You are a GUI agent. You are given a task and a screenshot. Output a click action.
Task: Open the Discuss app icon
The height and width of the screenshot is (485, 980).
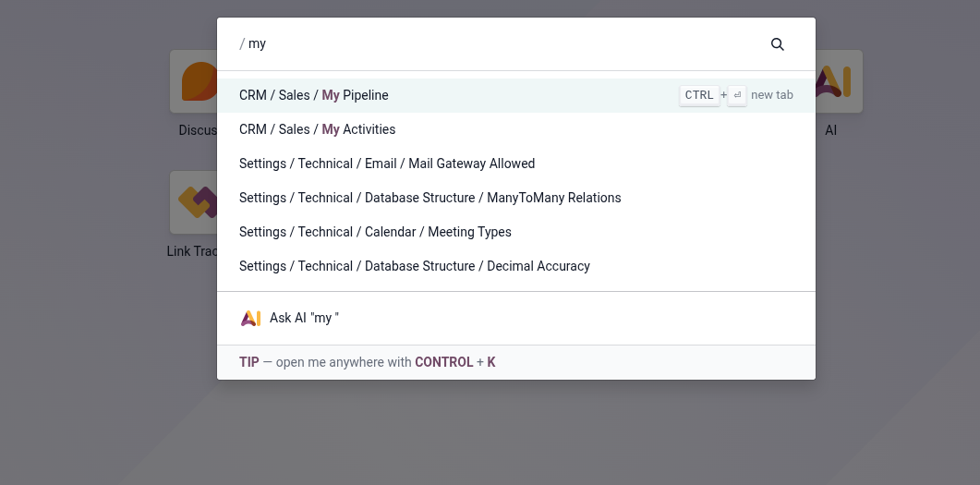click(x=195, y=81)
